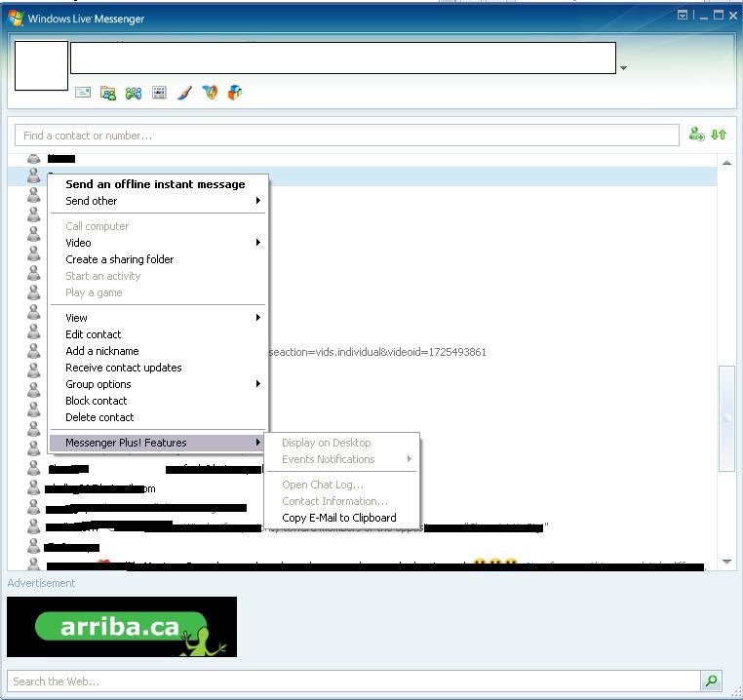Click the web search magnifier button
743x700 pixels.
click(x=712, y=681)
